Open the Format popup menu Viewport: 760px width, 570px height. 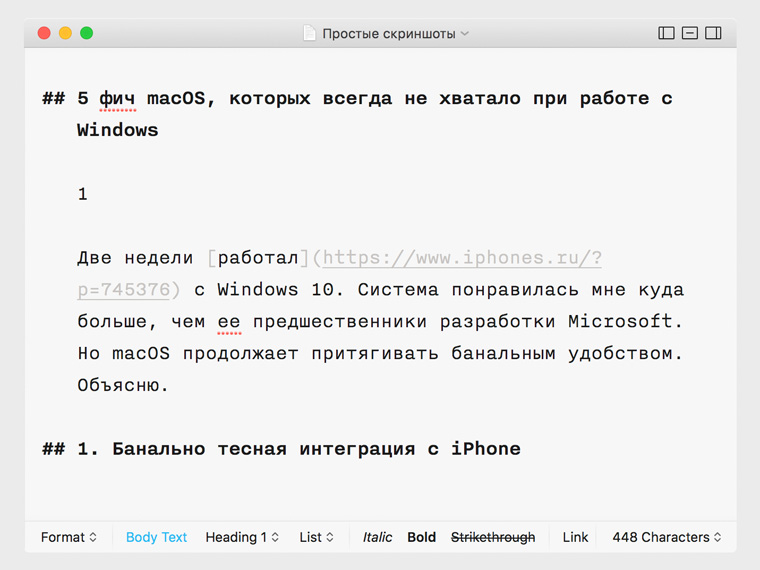coord(69,537)
